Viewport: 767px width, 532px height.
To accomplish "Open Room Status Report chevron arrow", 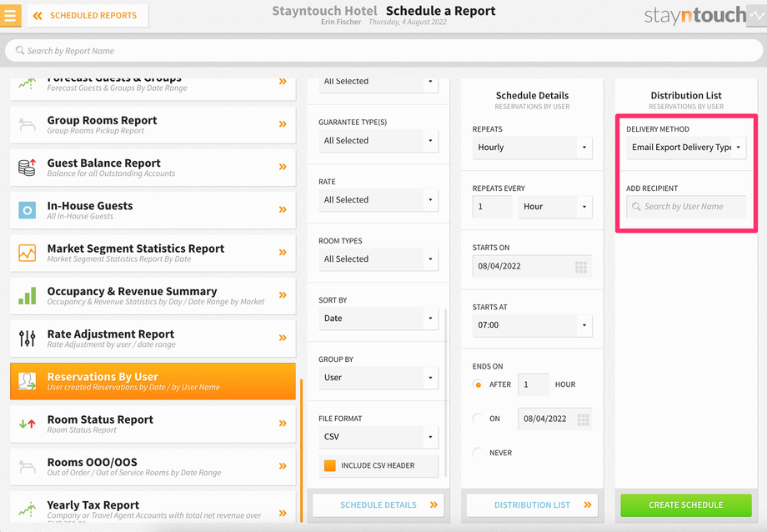I will click(x=283, y=424).
